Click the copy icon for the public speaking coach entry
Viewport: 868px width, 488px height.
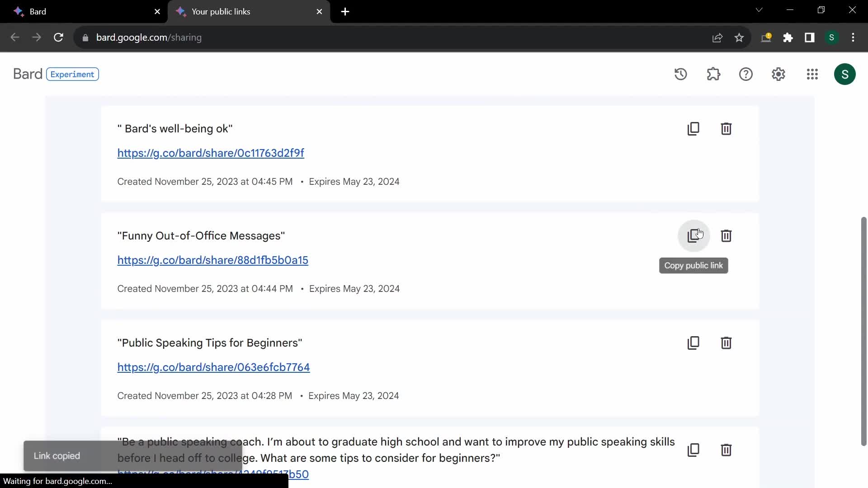(x=693, y=449)
